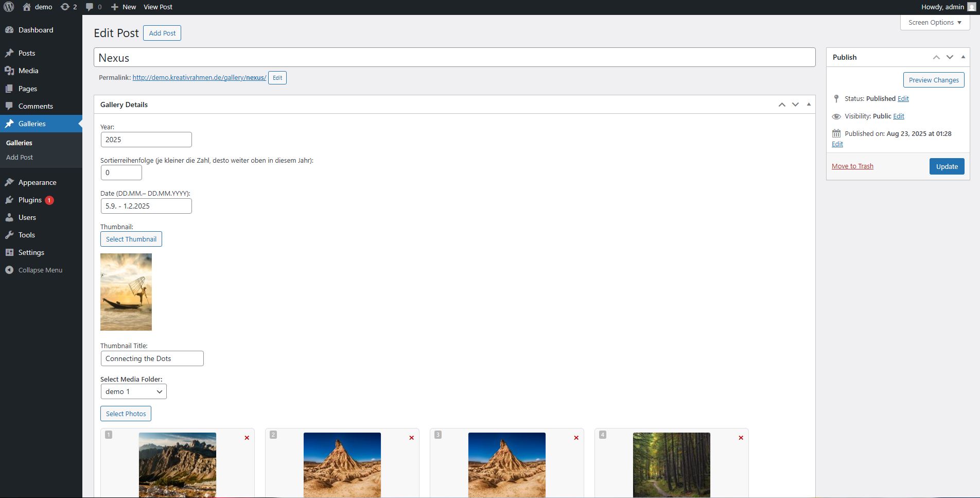Open the Select Media Folder dropdown
The width and height of the screenshot is (980, 498).
click(133, 391)
